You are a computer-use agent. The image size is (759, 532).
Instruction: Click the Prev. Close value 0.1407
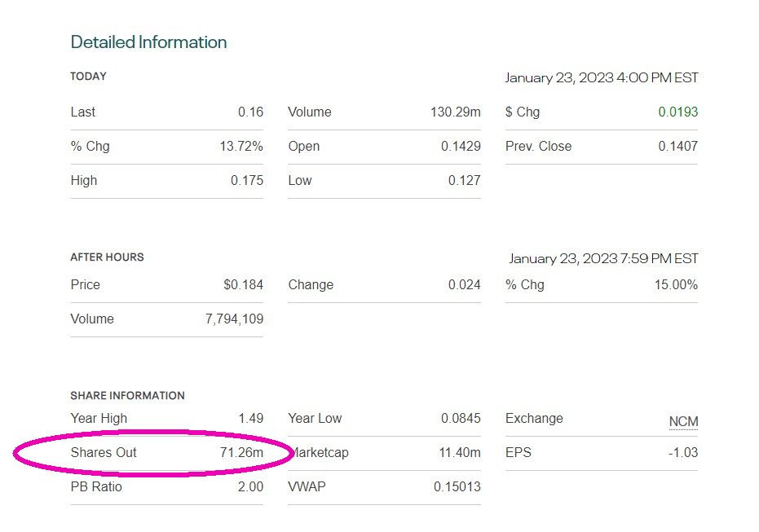click(x=678, y=147)
